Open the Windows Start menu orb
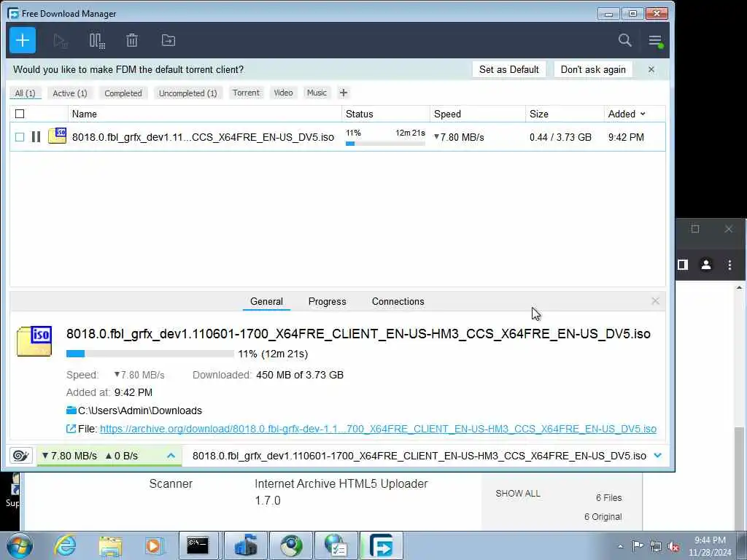Screen dimensions: 747x560 (x=20, y=545)
